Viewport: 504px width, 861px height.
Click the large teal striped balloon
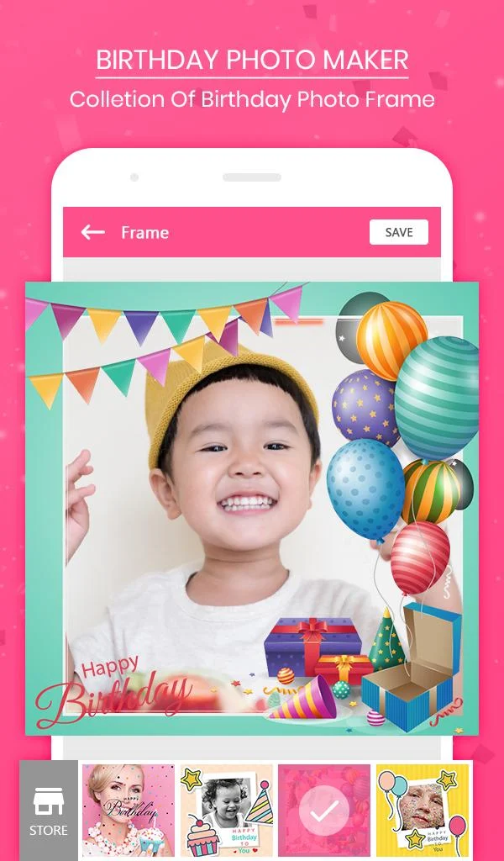point(437,398)
